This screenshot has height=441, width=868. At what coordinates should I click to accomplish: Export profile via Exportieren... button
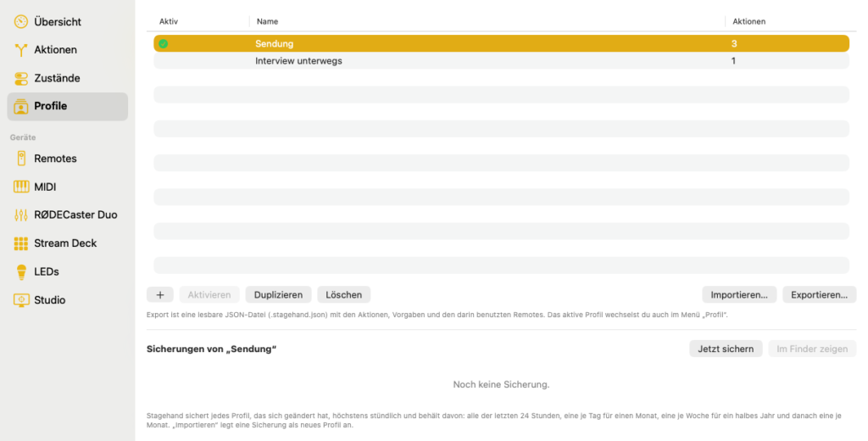coord(820,295)
